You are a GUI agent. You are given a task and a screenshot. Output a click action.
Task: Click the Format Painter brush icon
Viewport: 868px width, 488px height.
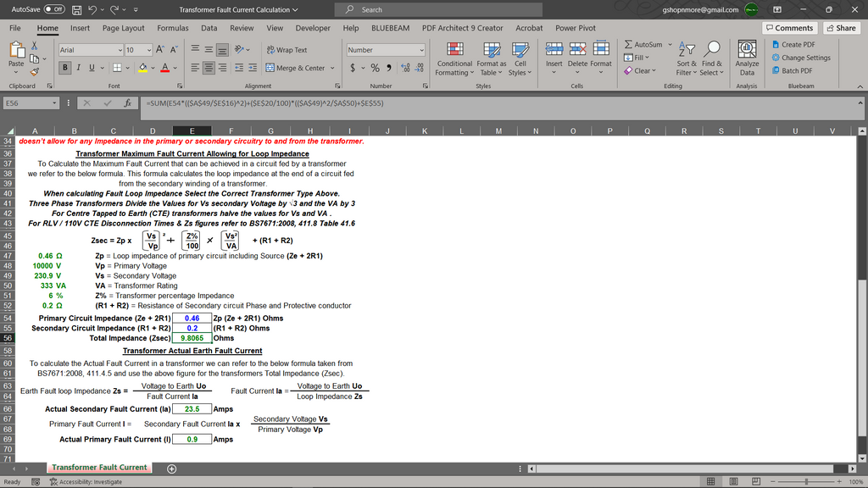pyautogui.click(x=34, y=72)
